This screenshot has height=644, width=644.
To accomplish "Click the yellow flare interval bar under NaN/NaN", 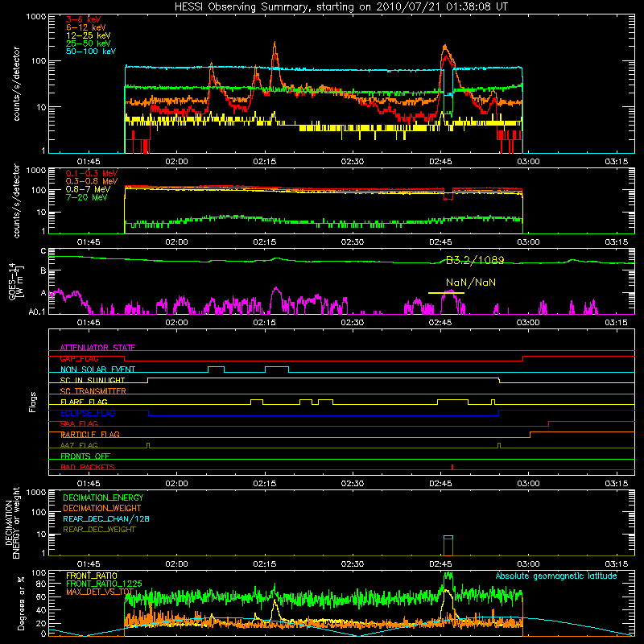I will pos(446,293).
